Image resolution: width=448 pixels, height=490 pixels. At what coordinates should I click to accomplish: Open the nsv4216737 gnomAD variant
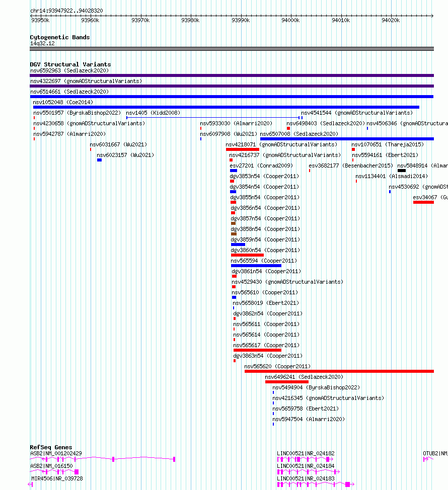(285, 155)
